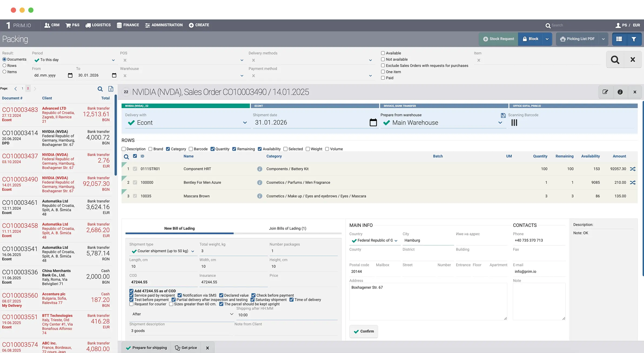
Task: Click the rows table search icon
Action: pyautogui.click(x=126, y=157)
